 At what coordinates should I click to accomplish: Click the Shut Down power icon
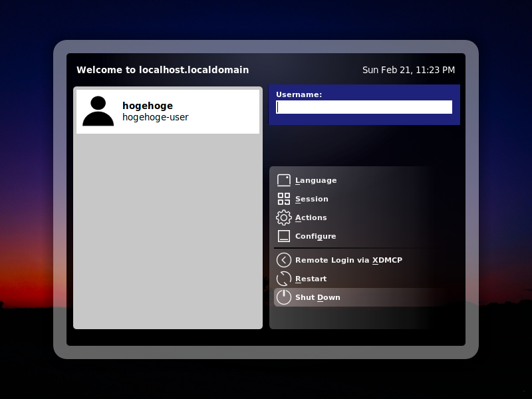pos(284,297)
